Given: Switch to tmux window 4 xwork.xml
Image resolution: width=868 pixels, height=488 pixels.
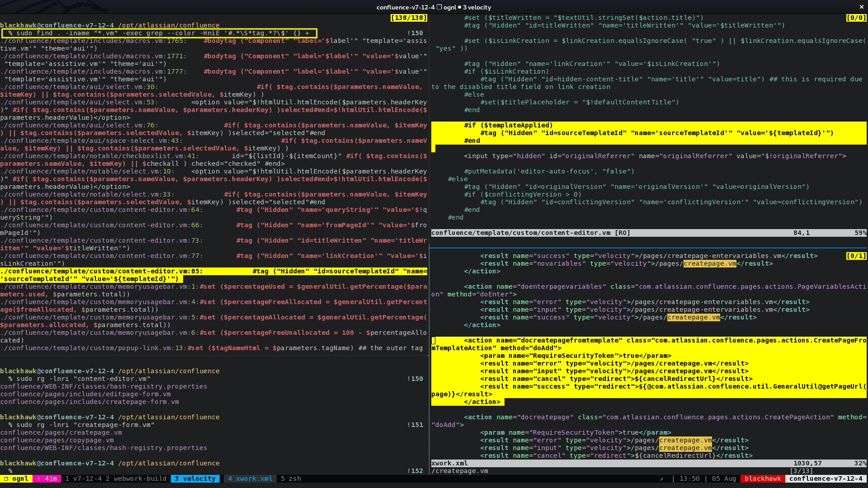Looking at the screenshot, I should pyautogui.click(x=250, y=479).
